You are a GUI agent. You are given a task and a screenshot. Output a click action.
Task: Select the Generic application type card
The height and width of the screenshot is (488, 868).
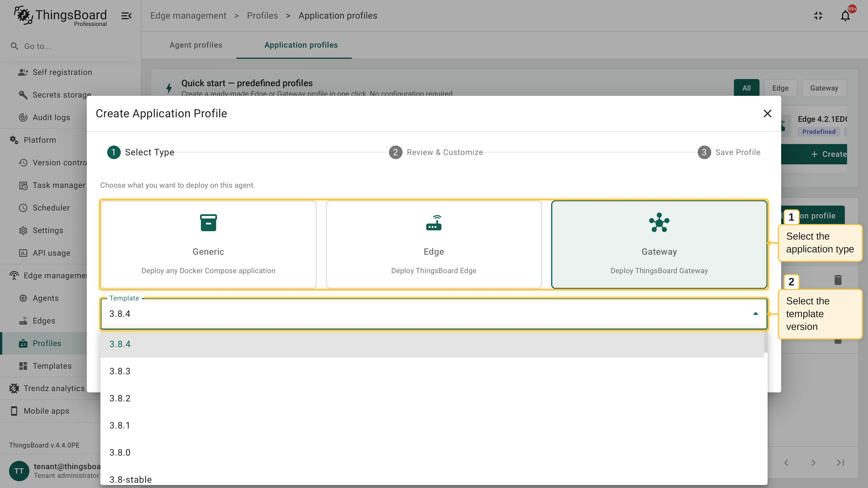click(208, 245)
